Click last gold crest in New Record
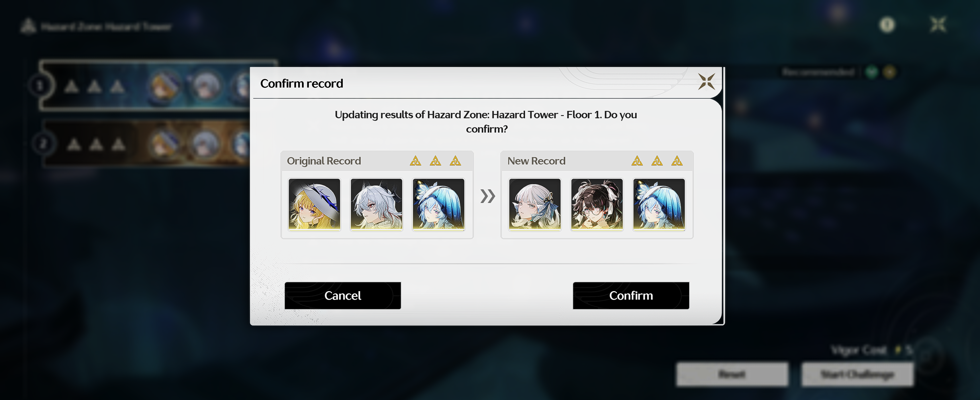The image size is (980, 400). [x=677, y=161]
